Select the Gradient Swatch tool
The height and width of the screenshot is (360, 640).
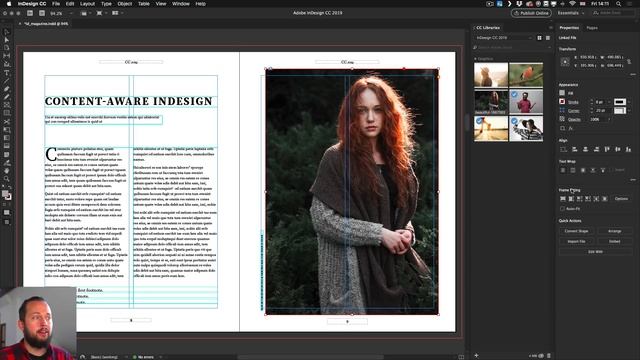[7, 138]
